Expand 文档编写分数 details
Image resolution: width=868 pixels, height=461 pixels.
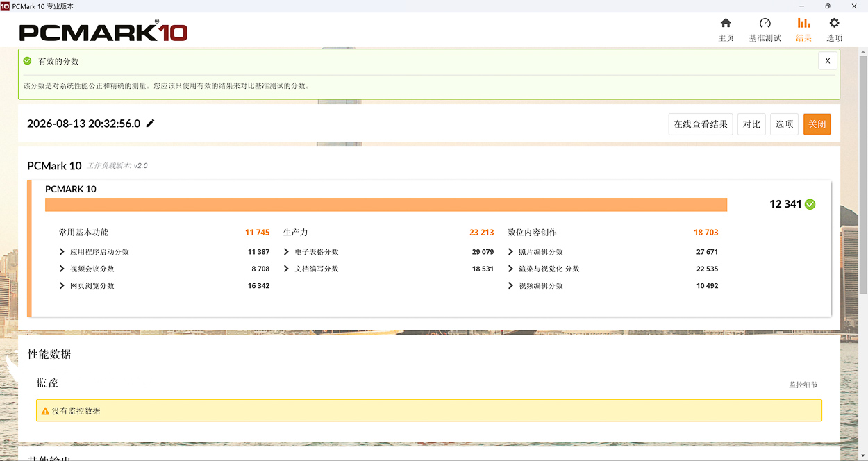[x=286, y=269]
